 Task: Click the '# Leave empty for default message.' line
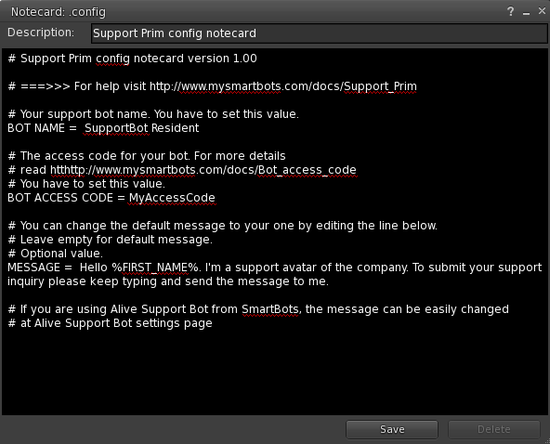click(110, 240)
